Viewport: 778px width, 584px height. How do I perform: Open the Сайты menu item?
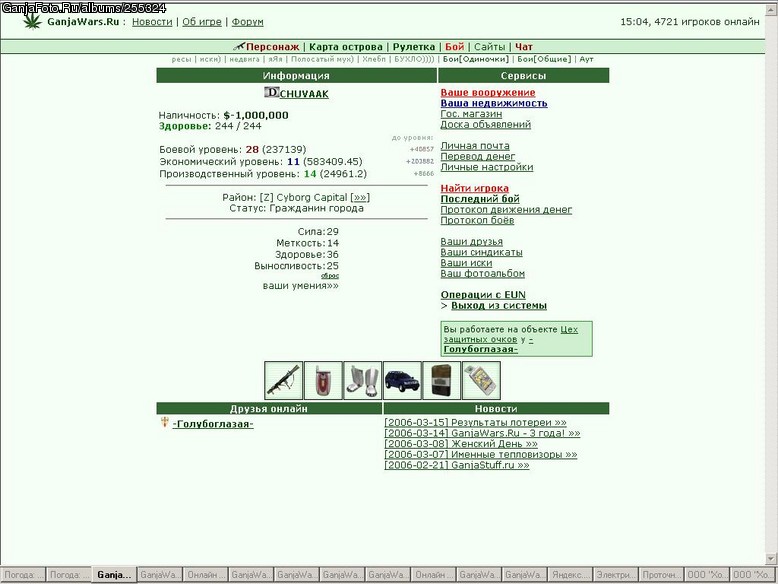489,47
